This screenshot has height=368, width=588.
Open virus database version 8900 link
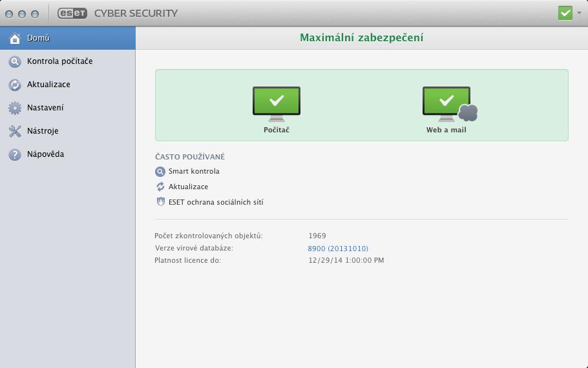coord(338,249)
